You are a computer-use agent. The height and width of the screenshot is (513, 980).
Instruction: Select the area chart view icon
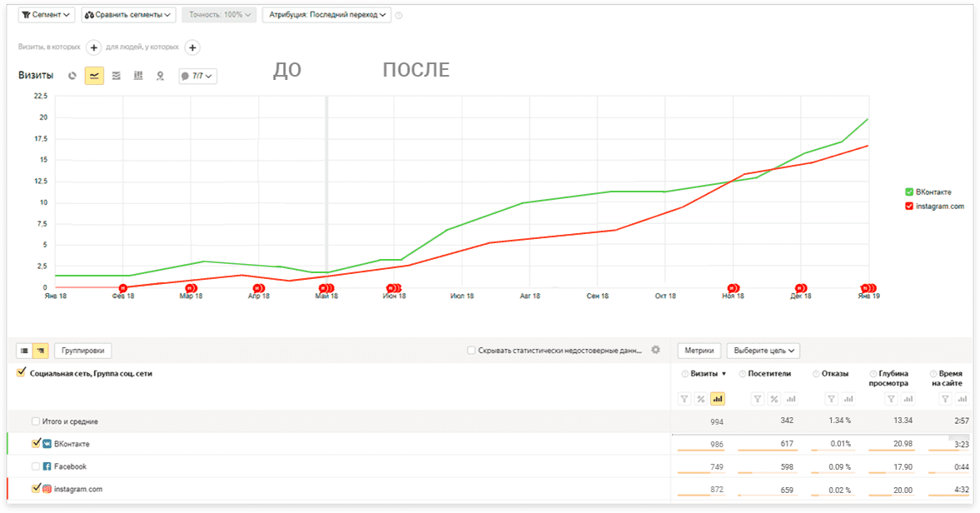117,75
